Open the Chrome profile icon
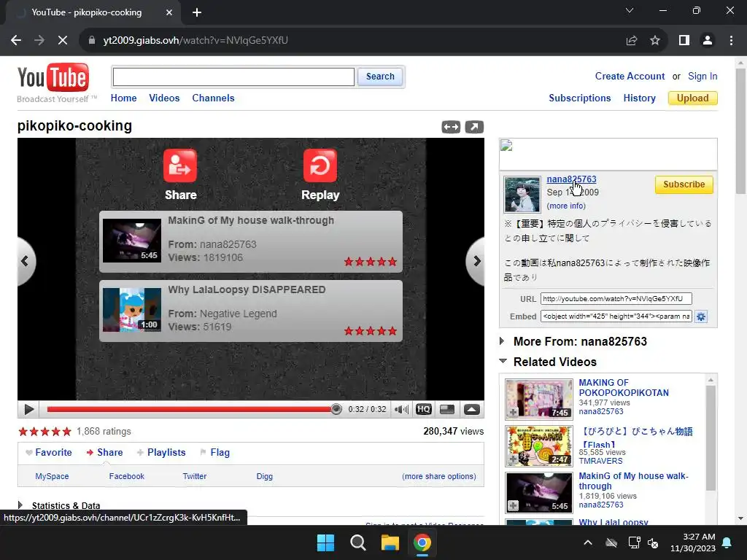The image size is (747, 560). point(708,41)
